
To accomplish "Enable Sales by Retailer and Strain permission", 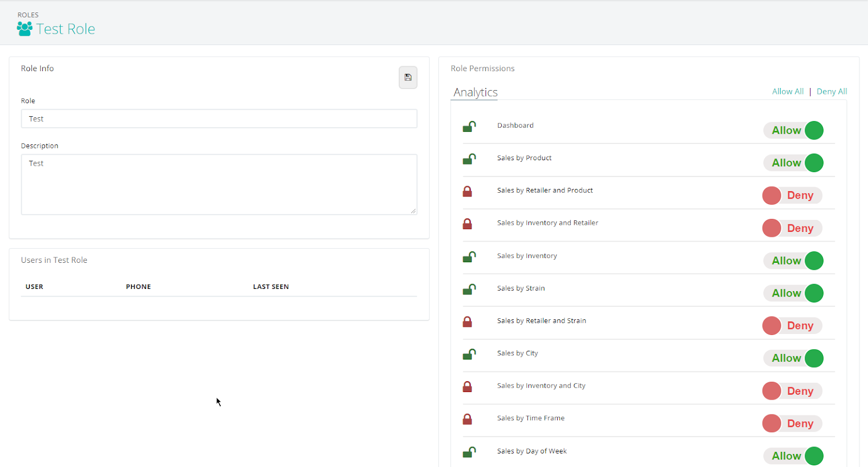I will (792, 326).
